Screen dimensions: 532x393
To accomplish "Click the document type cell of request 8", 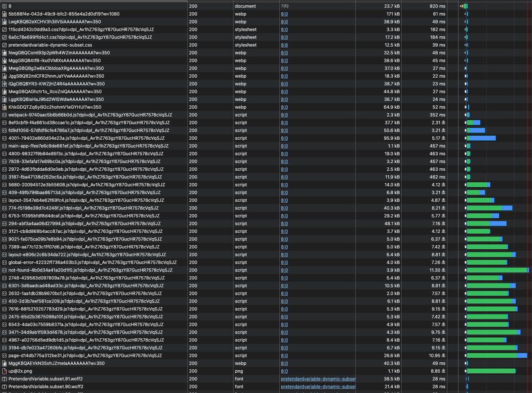I will (x=245, y=6).
